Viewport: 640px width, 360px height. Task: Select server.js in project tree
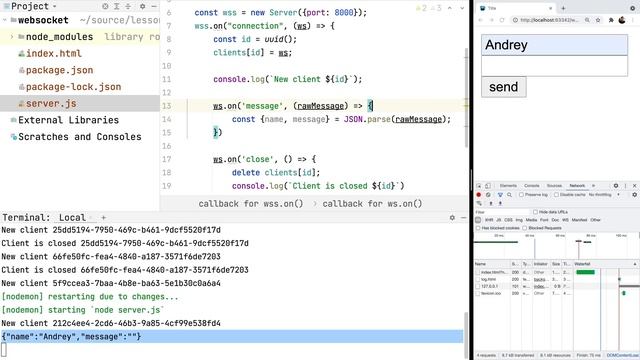click(51, 104)
